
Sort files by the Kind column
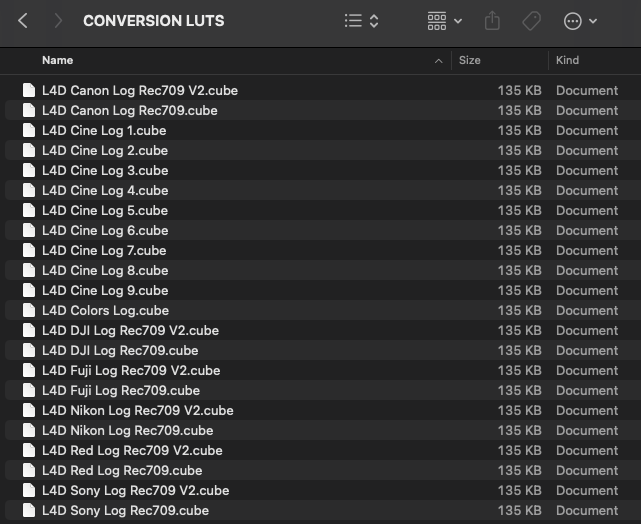point(567,60)
